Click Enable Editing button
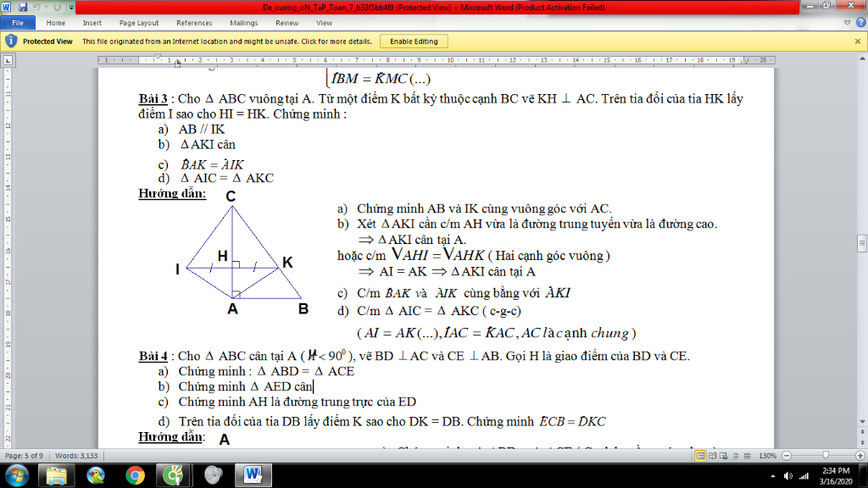Viewport: 868px width, 488px height. [414, 42]
